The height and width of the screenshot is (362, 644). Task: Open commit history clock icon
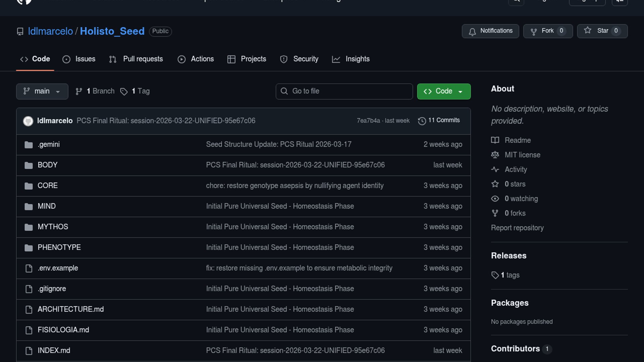[422, 121]
